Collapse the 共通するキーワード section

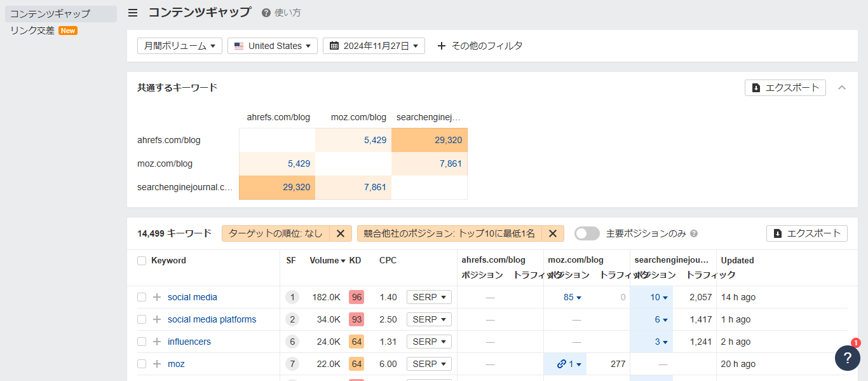pyautogui.click(x=842, y=87)
